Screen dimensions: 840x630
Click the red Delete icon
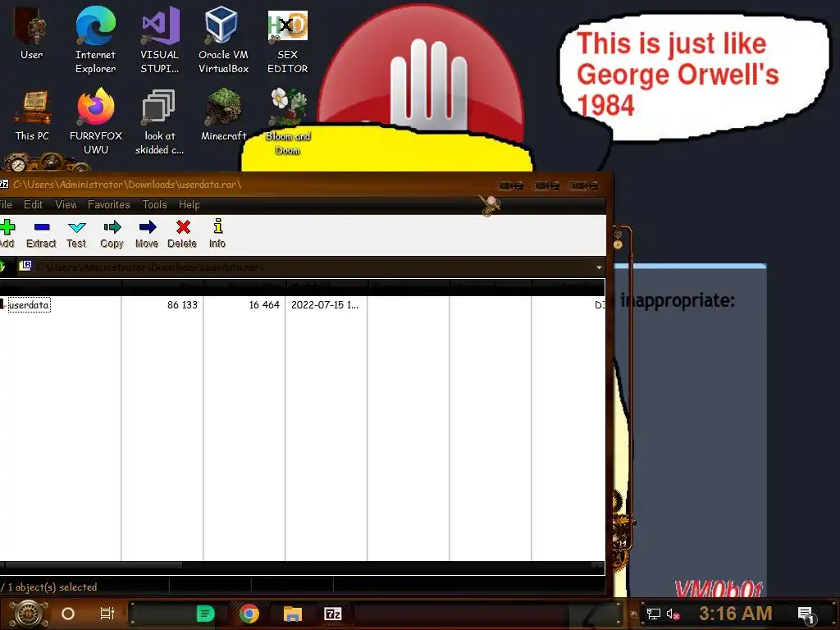[182, 234]
